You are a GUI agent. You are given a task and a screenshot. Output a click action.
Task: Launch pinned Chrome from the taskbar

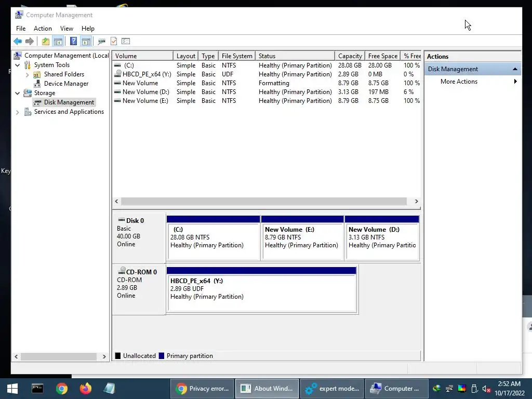click(62, 389)
